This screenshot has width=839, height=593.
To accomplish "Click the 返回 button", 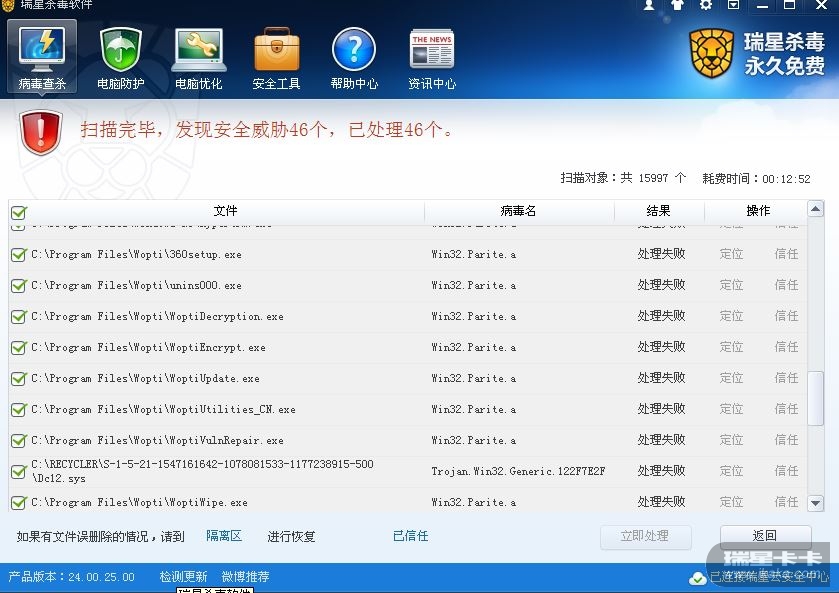I will coord(765,536).
